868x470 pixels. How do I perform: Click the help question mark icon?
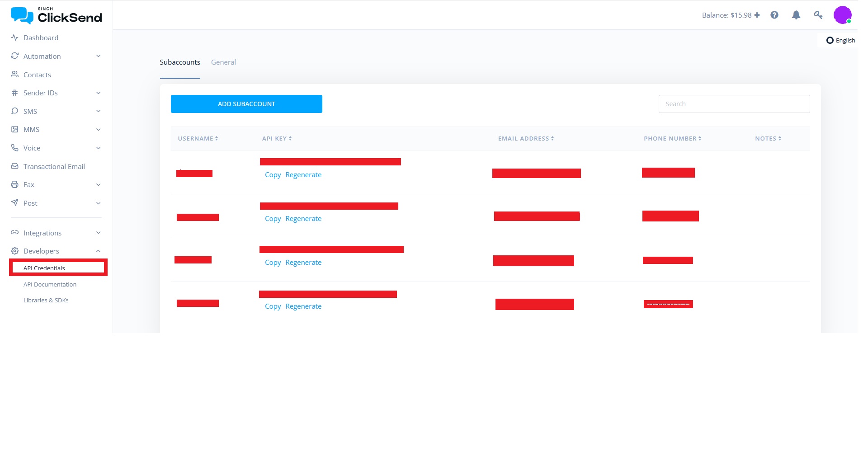point(774,15)
